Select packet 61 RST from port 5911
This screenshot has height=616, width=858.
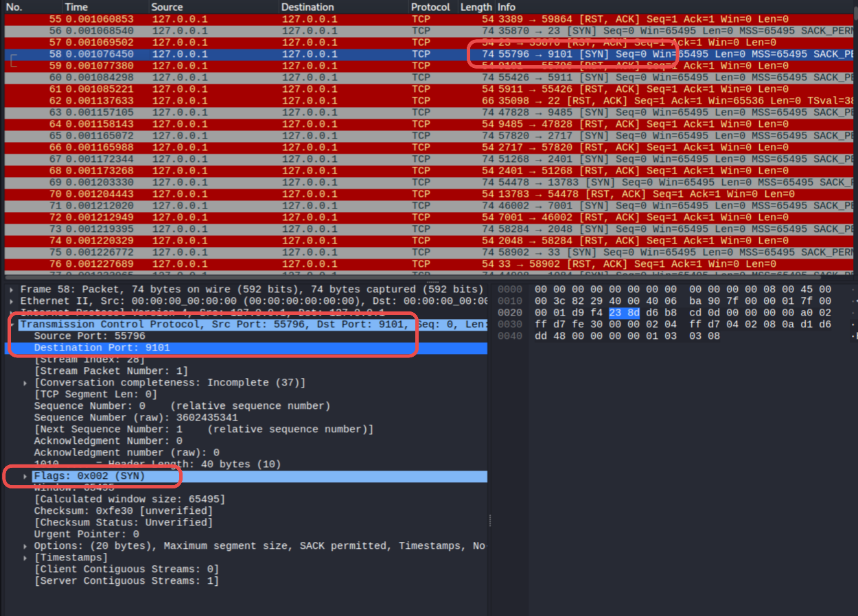[x=430, y=89]
